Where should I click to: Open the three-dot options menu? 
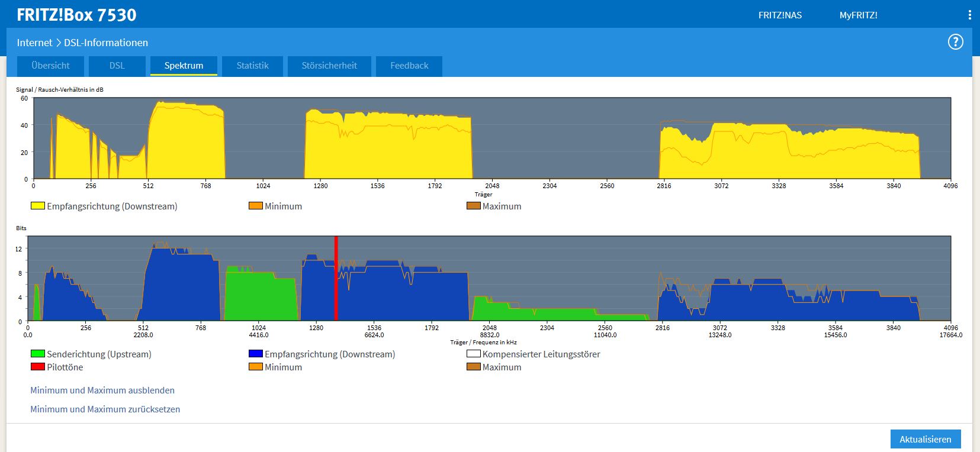pyautogui.click(x=969, y=15)
